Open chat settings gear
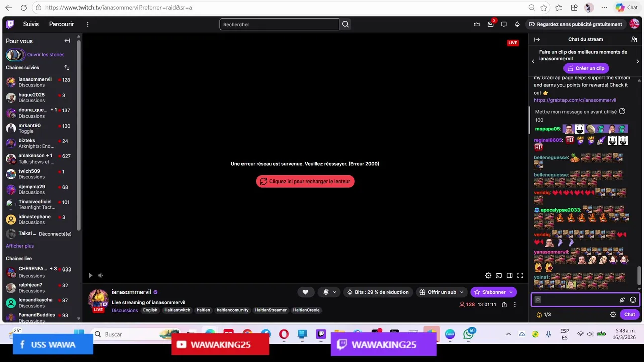 click(613, 315)
